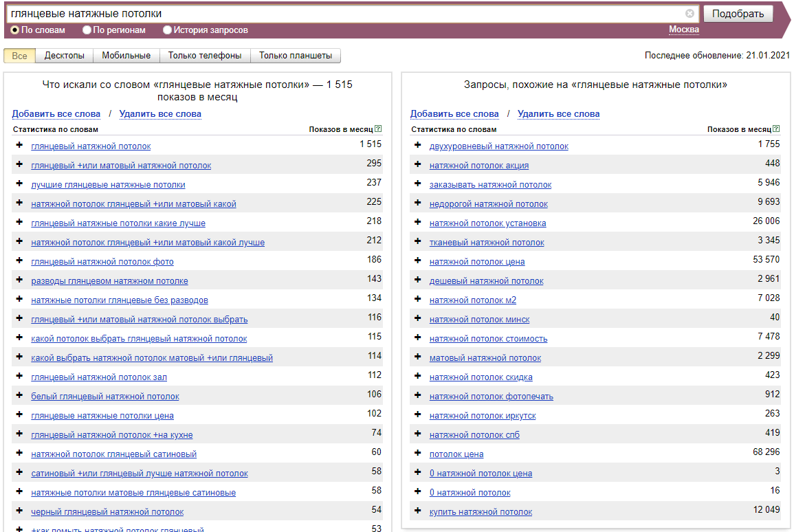Add 'глянцевый натяжной потолок фото' using plus icon
Image resolution: width=794 pixels, height=532 pixels.
[x=19, y=261]
